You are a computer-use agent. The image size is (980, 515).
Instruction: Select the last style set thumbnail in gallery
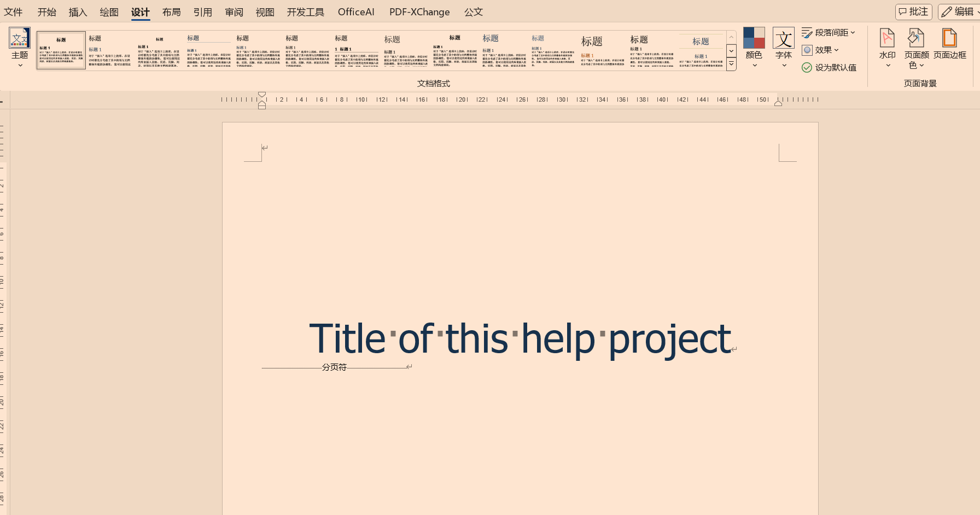701,50
